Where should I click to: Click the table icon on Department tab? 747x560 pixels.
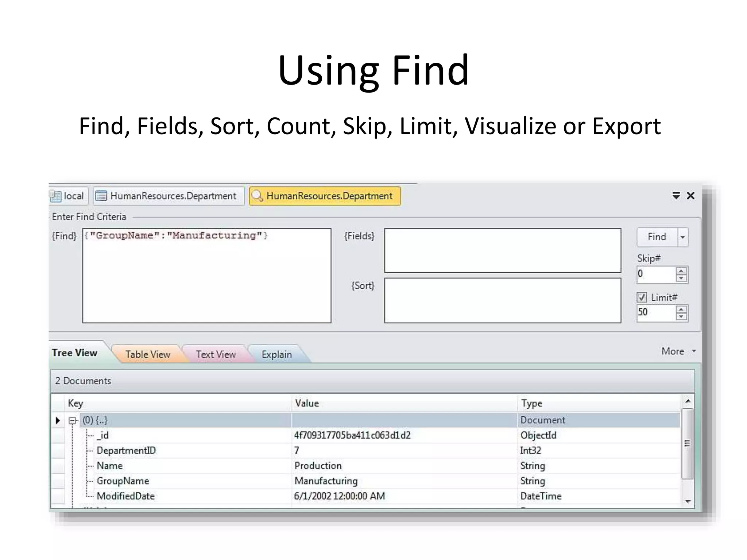click(101, 196)
